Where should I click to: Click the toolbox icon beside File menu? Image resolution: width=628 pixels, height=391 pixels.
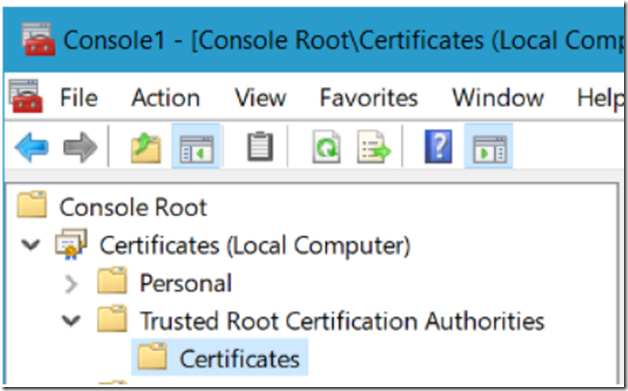(x=26, y=96)
